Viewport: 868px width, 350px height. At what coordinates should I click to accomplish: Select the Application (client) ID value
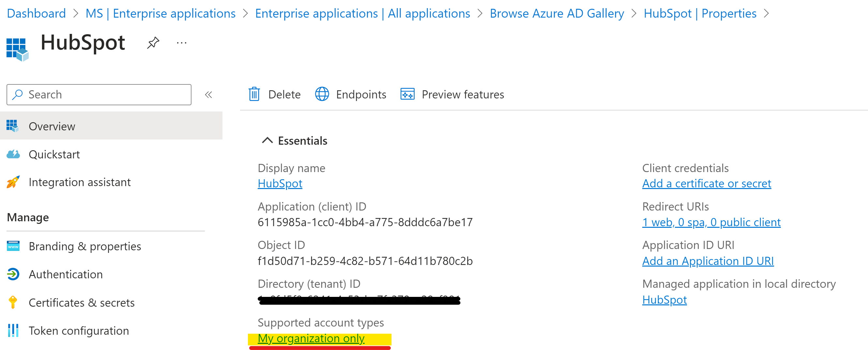(365, 222)
